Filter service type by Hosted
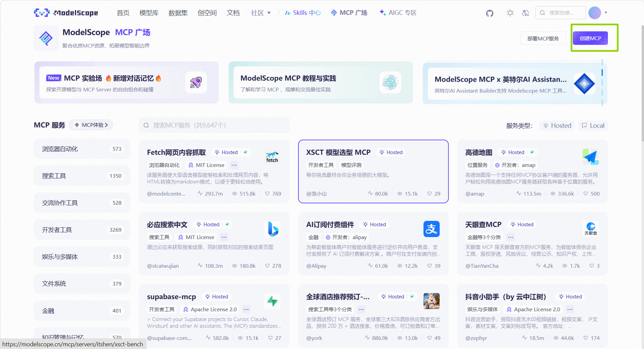644x349 pixels. tap(557, 125)
